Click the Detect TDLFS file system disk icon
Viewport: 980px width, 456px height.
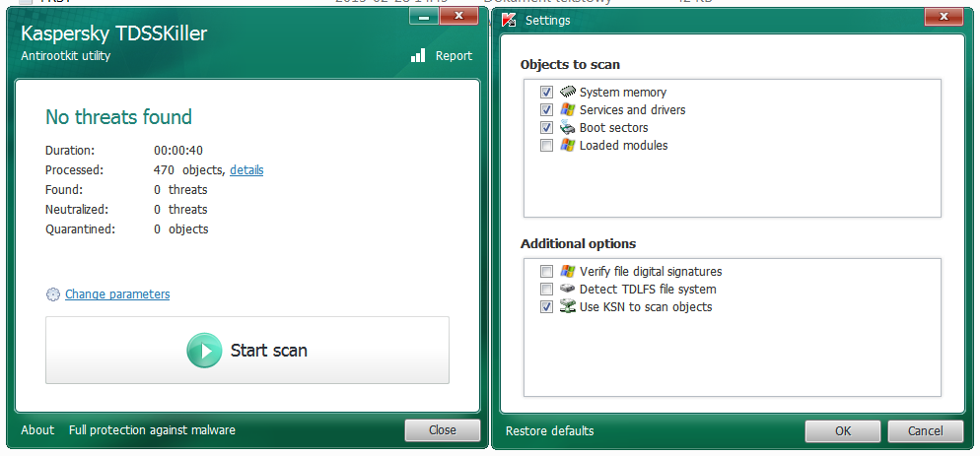568,290
